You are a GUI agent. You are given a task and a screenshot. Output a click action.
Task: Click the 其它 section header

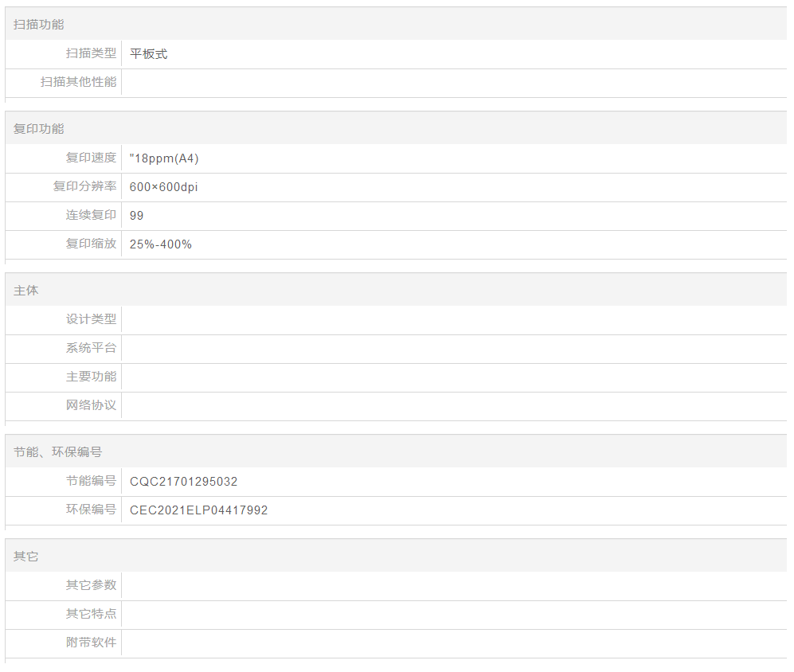tap(25, 557)
